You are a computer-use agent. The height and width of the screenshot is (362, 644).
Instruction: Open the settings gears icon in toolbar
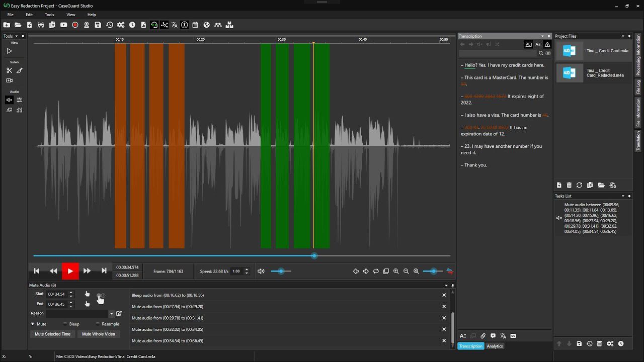point(121,25)
